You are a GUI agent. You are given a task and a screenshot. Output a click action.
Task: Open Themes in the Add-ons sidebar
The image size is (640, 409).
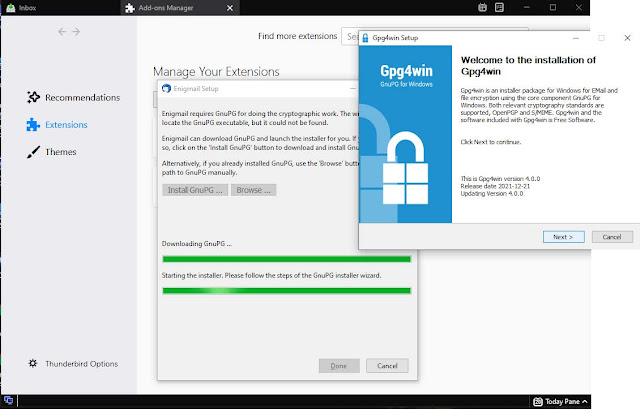click(x=52, y=152)
